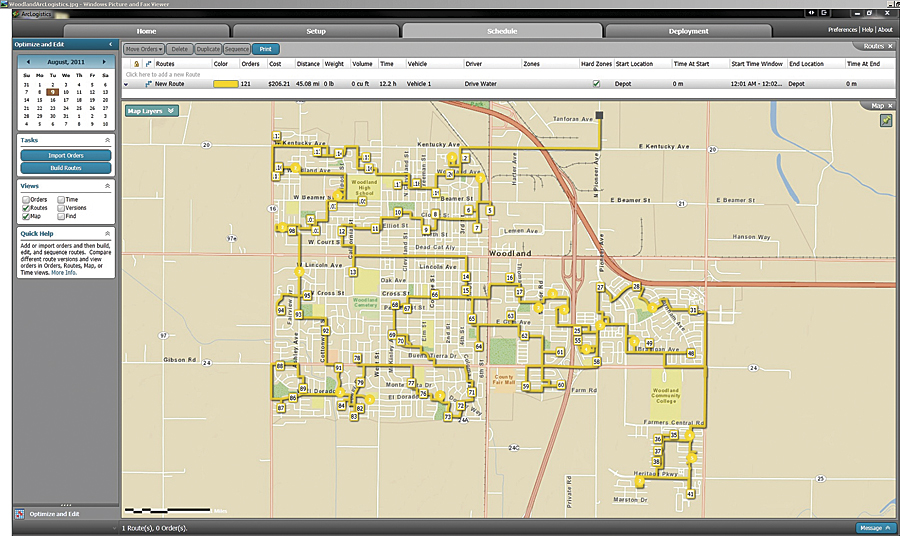Click the Optimize and Edit bottom panel icon
The width and height of the screenshot is (900, 536).
20,514
